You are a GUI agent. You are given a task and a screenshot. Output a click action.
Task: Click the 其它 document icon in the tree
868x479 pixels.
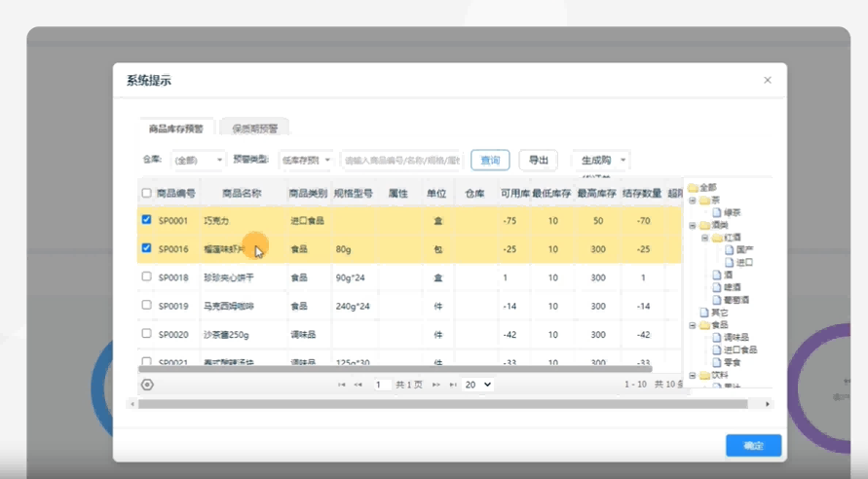[704, 313]
